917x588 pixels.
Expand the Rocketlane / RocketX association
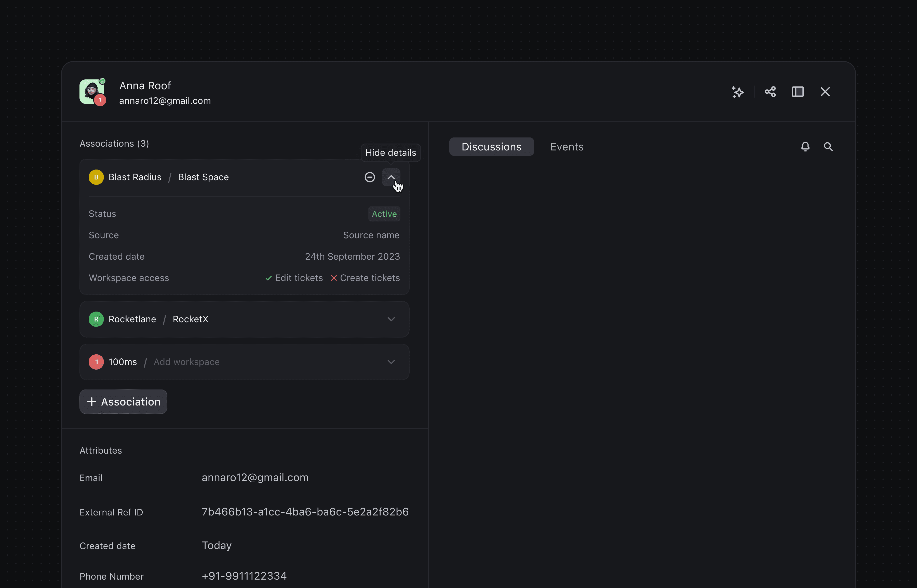point(391,319)
